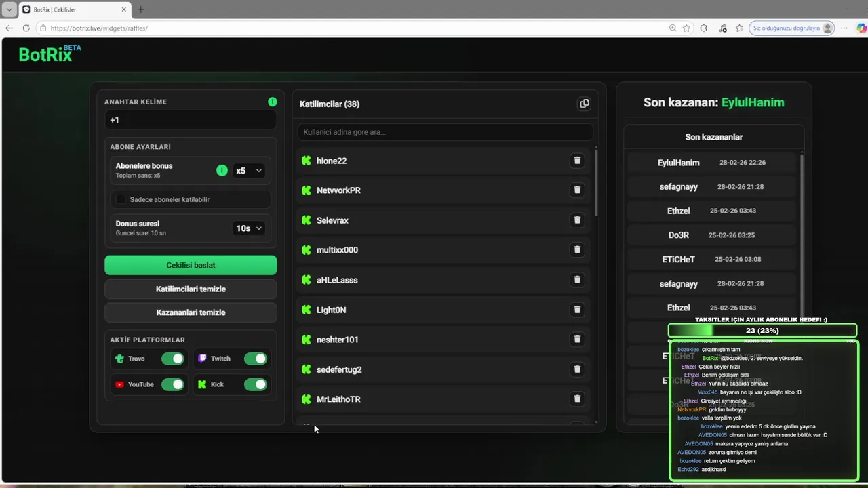Start the raffle with Cekilisi baslat
The width and height of the screenshot is (868, 488).
pyautogui.click(x=191, y=265)
